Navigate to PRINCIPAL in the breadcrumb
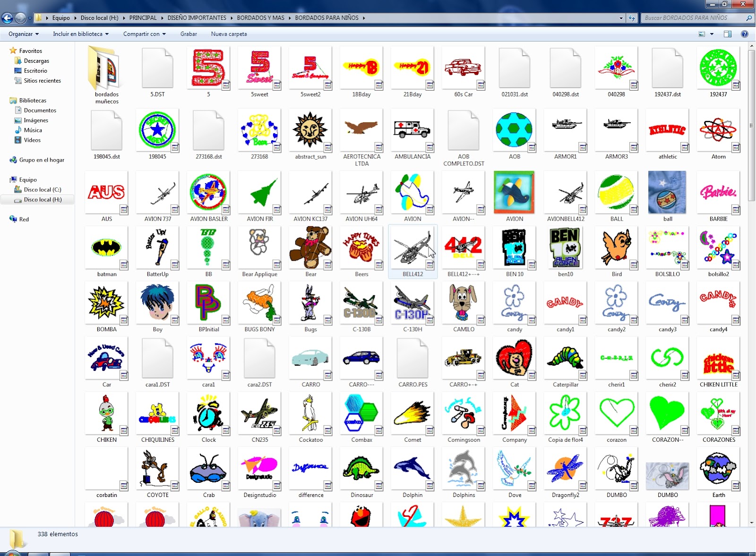 pyautogui.click(x=143, y=18)
